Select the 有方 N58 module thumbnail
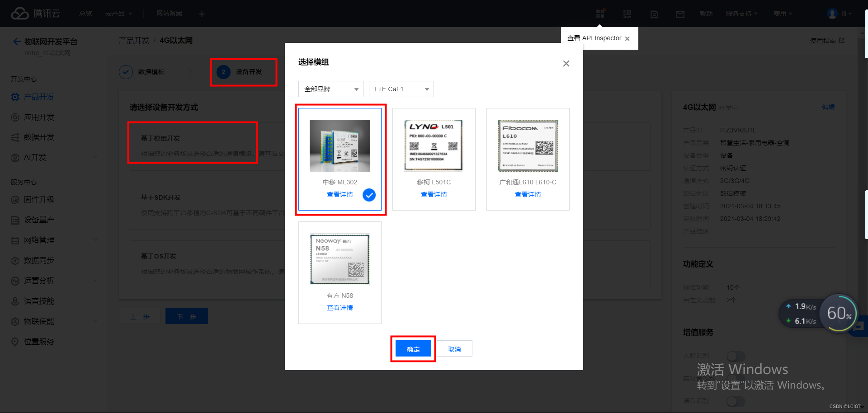Screen dimensions: 868x413 pyautogui.click(x=340, y=259)
